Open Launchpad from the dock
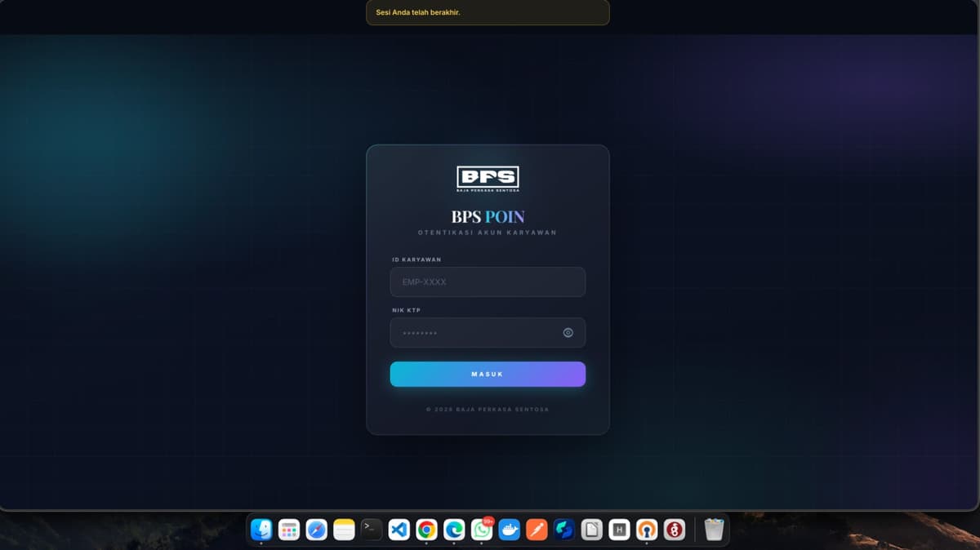Image resolution: width=980 pixels, height=550 pixels. pos(289,530)
